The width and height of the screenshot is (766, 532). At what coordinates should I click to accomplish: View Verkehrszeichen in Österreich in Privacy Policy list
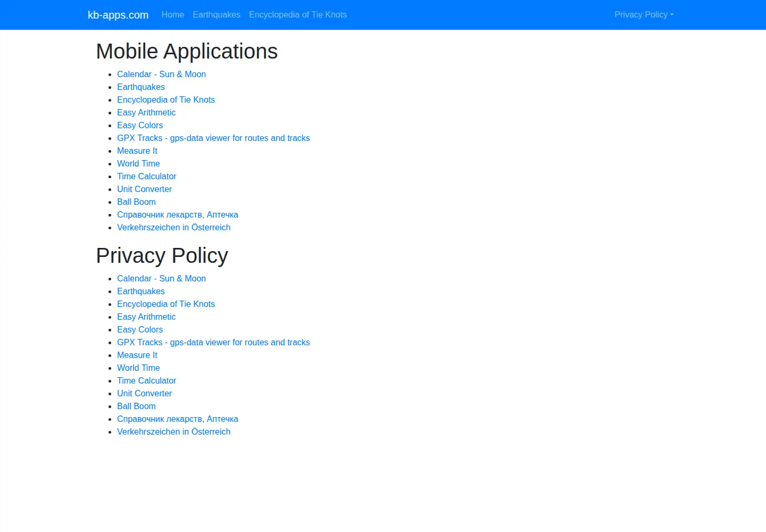tap(174, 432)
